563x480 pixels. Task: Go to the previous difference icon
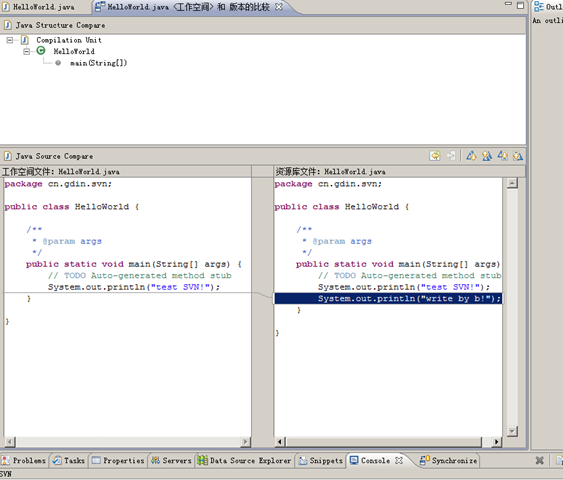tap(487, 156)
